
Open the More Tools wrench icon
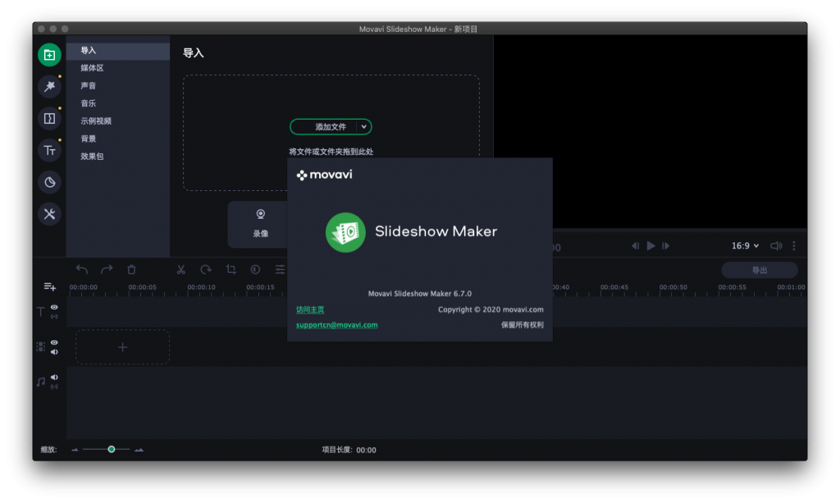(x=49, y=214)
